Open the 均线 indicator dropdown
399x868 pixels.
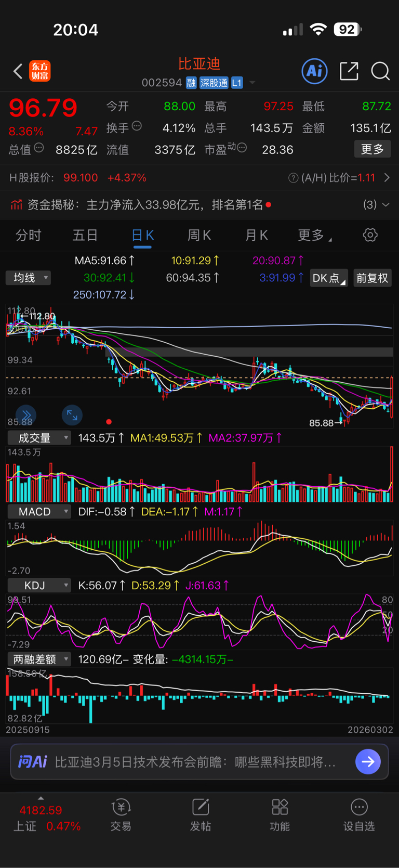click(29, 278)
